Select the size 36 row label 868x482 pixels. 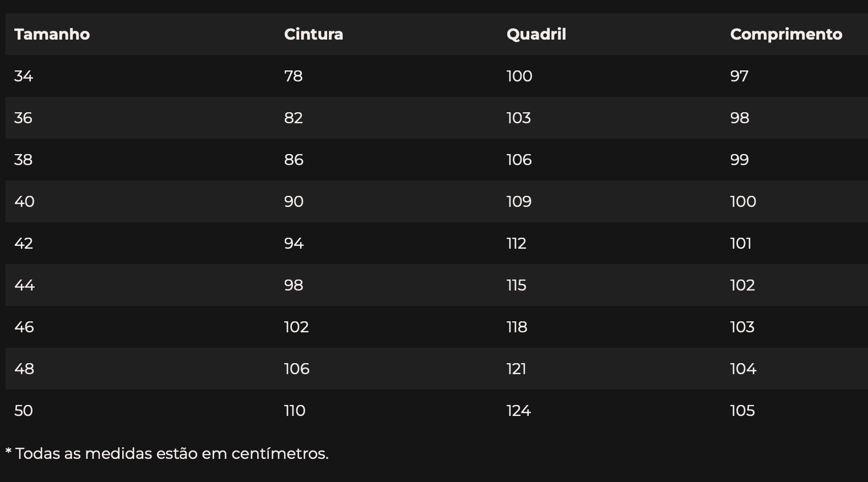[23, 118]
